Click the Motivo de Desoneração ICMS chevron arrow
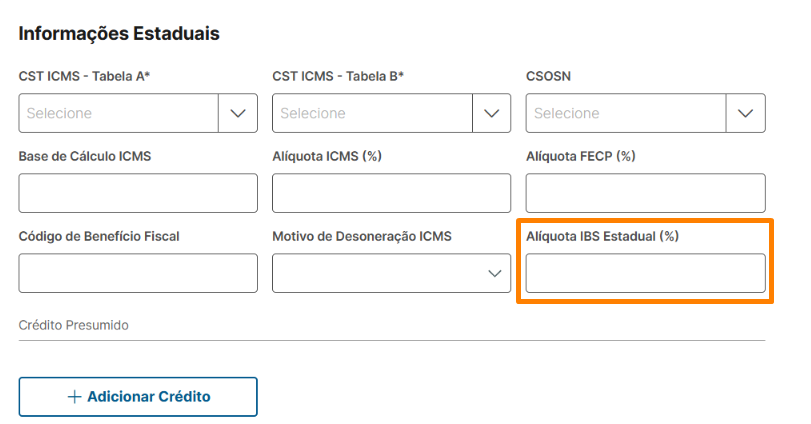 [494, 273]
